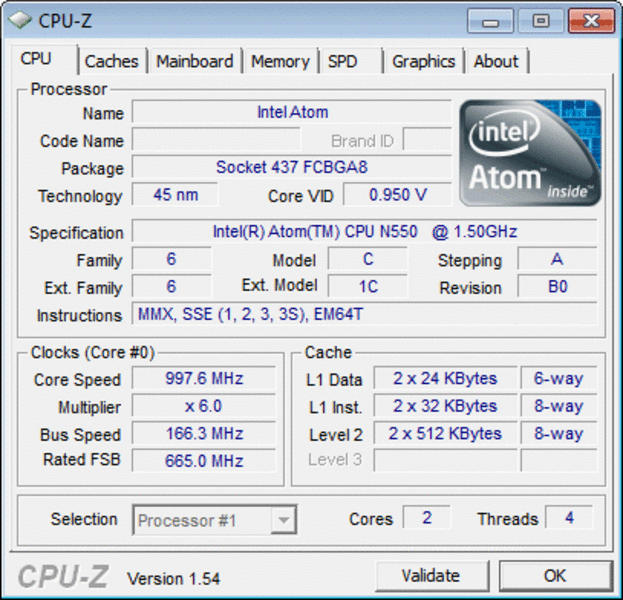The height and width of the screenshot is (600, 623).
Task: Click the Stepping value A
Action: click(x=557, y=259)
